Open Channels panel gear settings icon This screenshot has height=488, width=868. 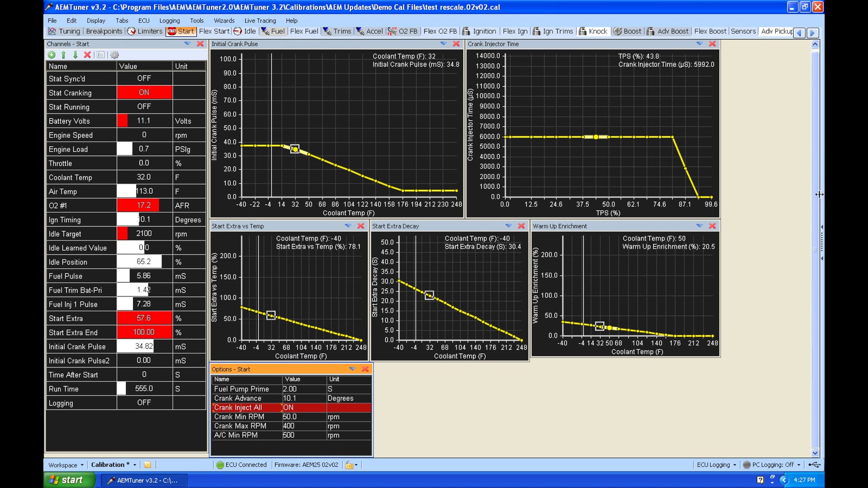click(x=114, y=55)
